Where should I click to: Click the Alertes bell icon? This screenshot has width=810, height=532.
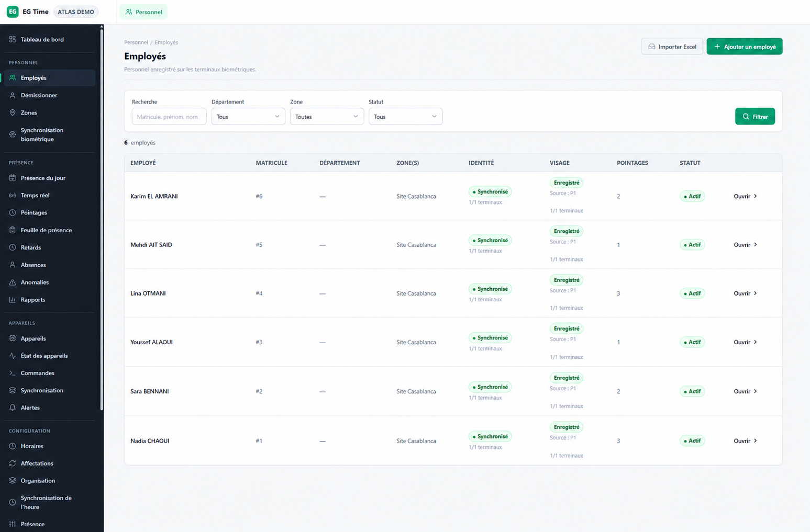(x=13, y=408)
